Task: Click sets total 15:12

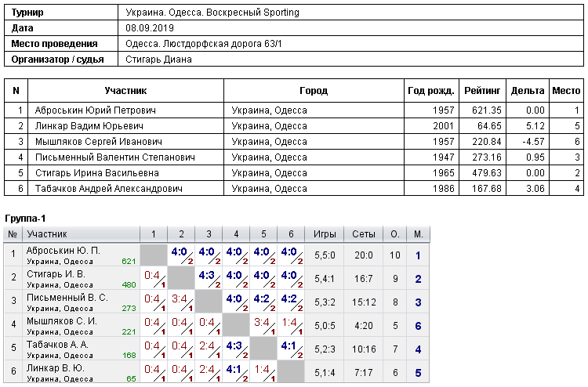Action: [364, 302]
